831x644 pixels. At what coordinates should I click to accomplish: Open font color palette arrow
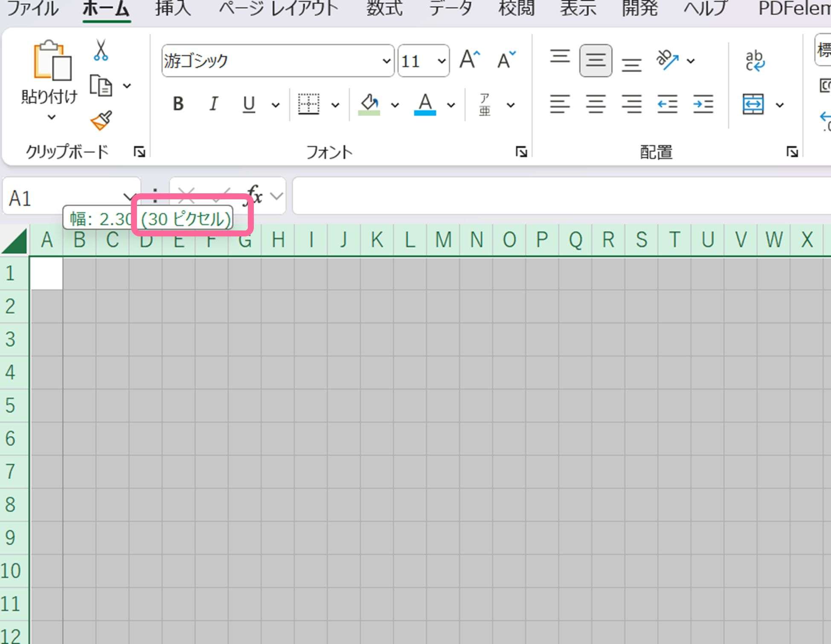pos(451,105)
